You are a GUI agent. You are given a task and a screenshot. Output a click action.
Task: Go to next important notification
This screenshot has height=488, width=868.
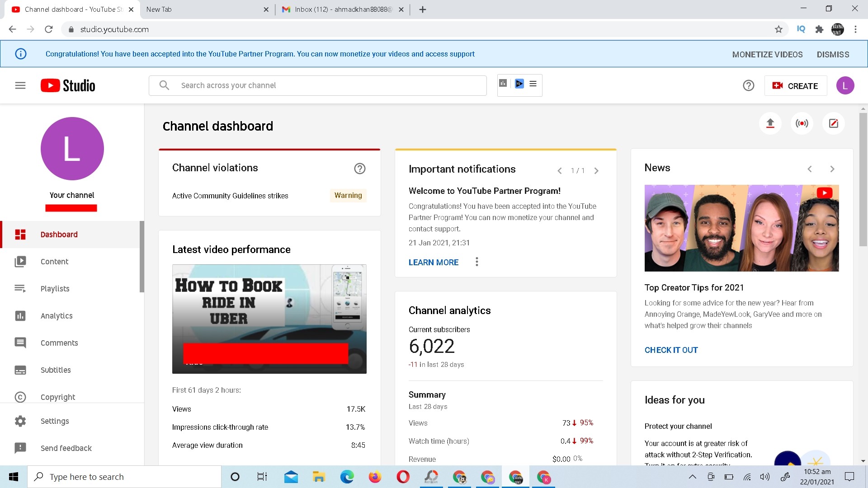pyautogui.click(x=596, y=171)
